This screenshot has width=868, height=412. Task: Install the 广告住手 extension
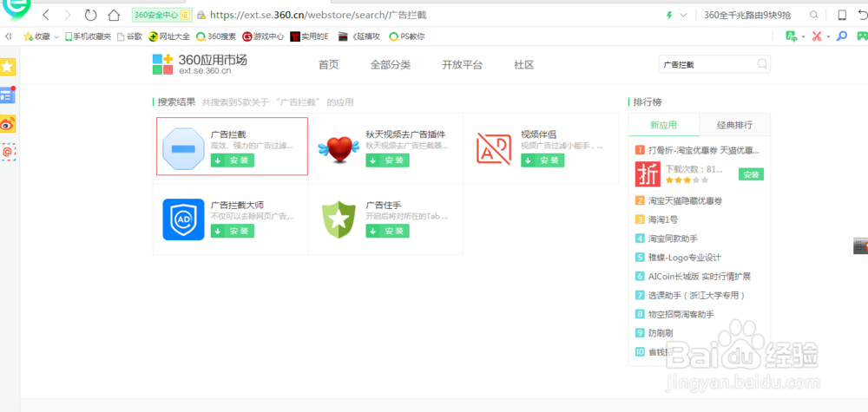(x=387, y=232)
